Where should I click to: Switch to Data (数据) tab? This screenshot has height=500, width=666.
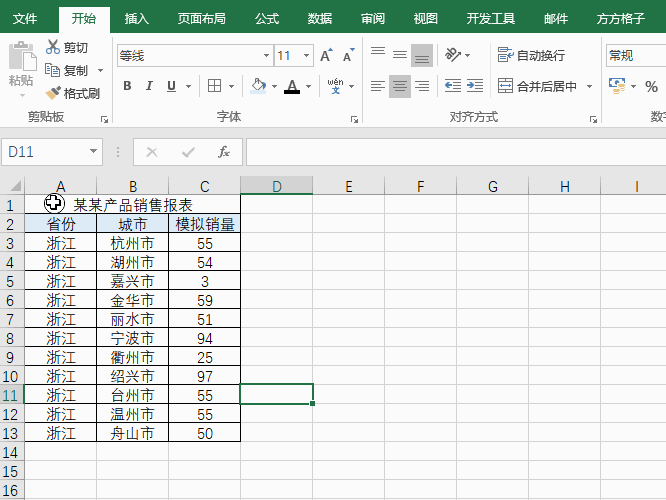point(320,19)
